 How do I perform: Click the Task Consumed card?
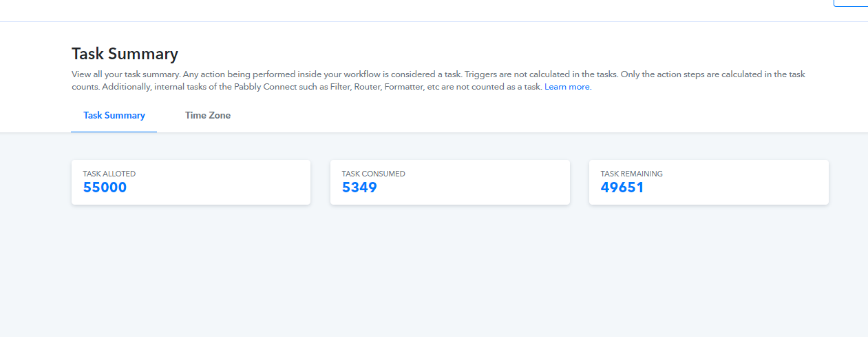[449, 183]
